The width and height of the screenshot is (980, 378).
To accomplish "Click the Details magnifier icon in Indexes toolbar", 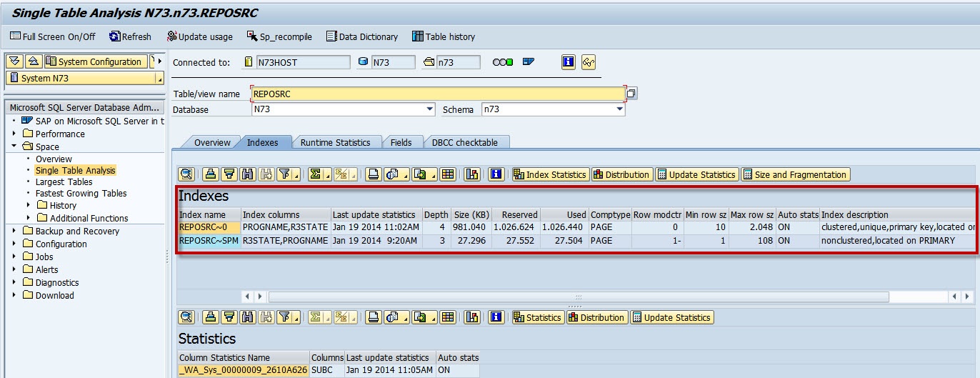I will point(186,174).
